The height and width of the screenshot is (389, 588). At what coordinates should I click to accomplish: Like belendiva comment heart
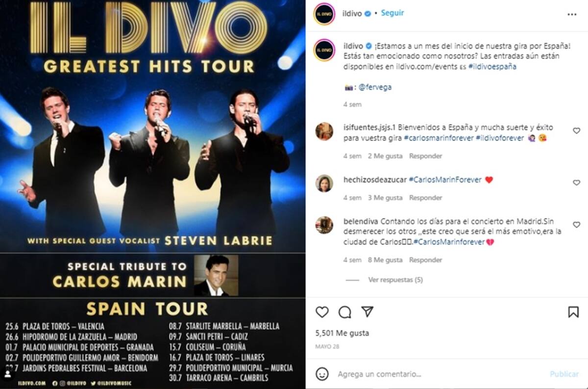click(576, 225)
